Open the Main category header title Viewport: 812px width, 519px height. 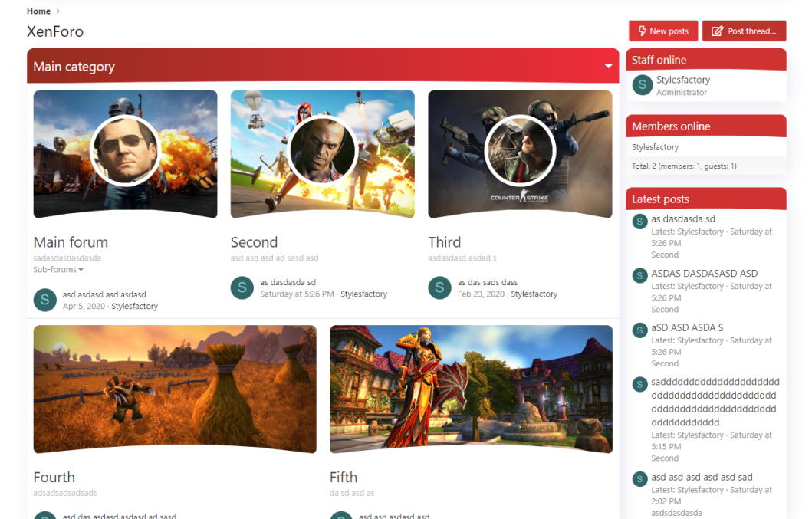[74, 67]
